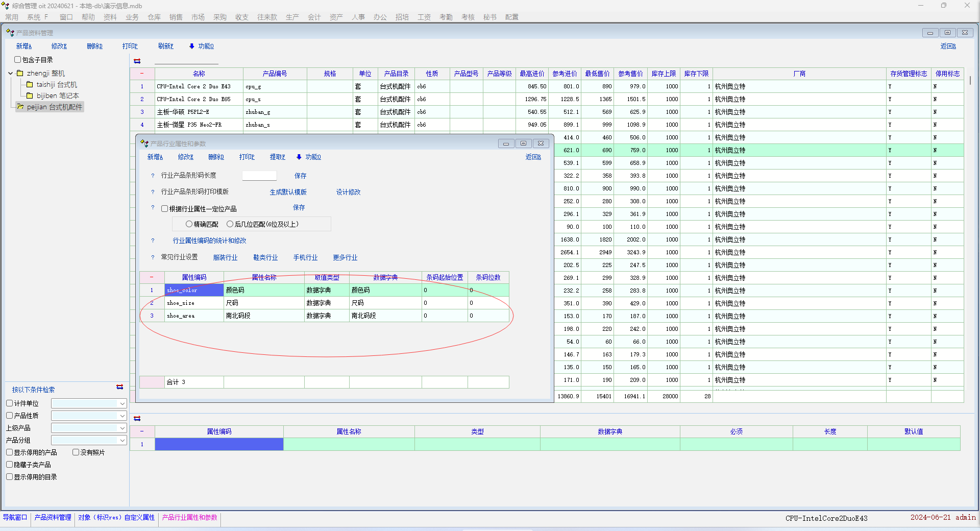Enable the 包含子目录 checkbox
This screenshot has height=531, width=980.
click(x=18, y=60)
